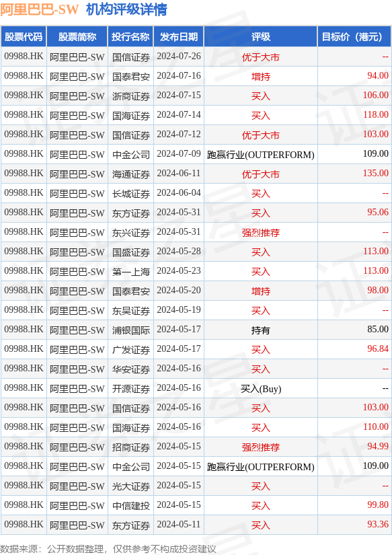Click the 股票简称 column header
Image resolution: width=392 pixels, height=555 pixels.
(77, 37)
